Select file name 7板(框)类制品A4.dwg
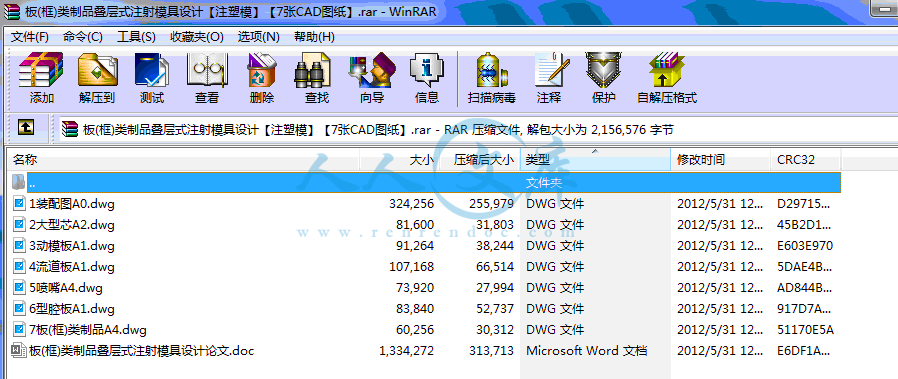Image resolution: width=898 pixels, height=379 pixels. click(88, 330)
